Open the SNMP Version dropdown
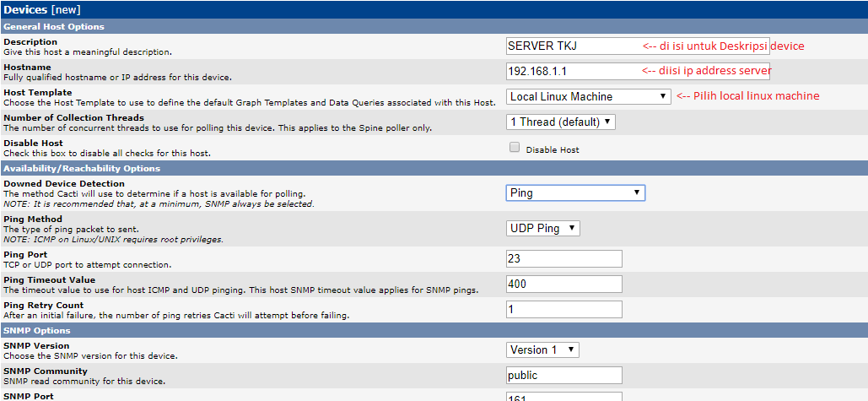 point(542,350)
